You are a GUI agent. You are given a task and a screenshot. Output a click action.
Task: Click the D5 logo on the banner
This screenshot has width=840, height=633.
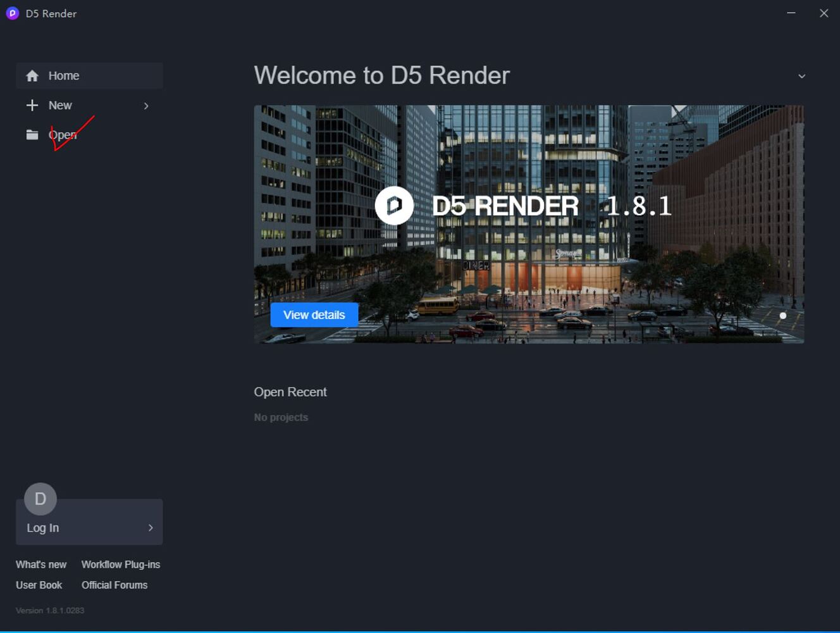point(394,205)
